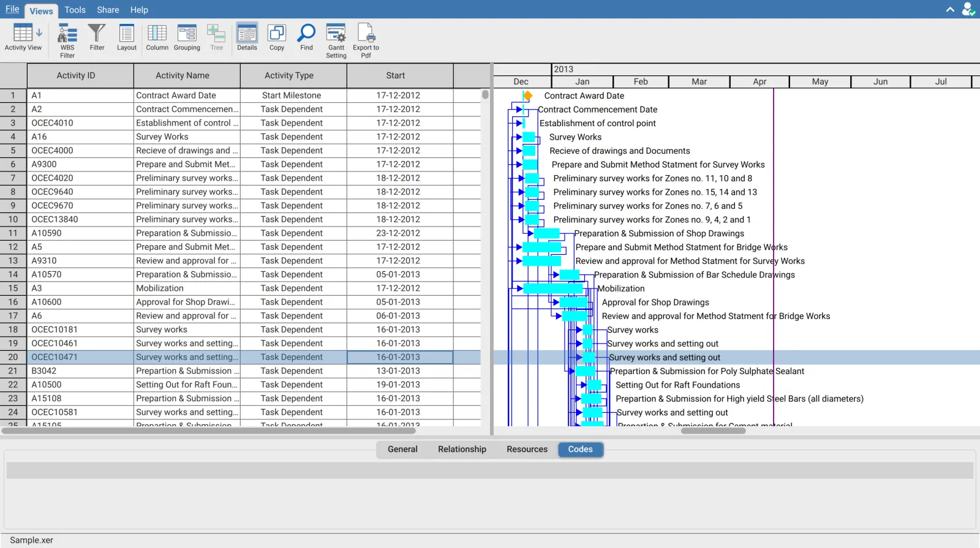Click the Activity Type column header
Viewport: 980px width, 548px height.
pyautogui.click(x=293, y=76)
